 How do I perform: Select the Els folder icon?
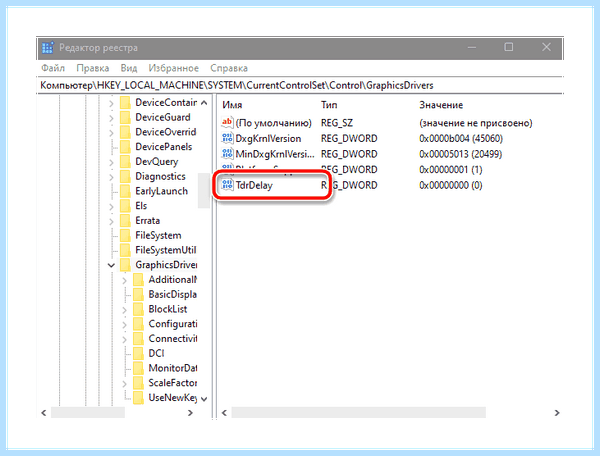126,206
